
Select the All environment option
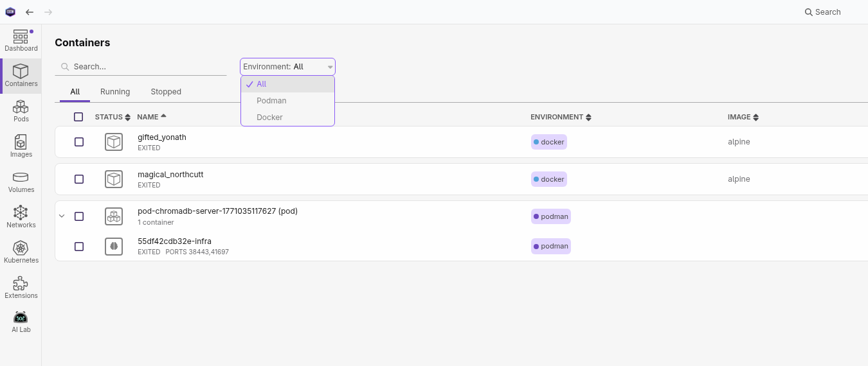pos(287,84)
